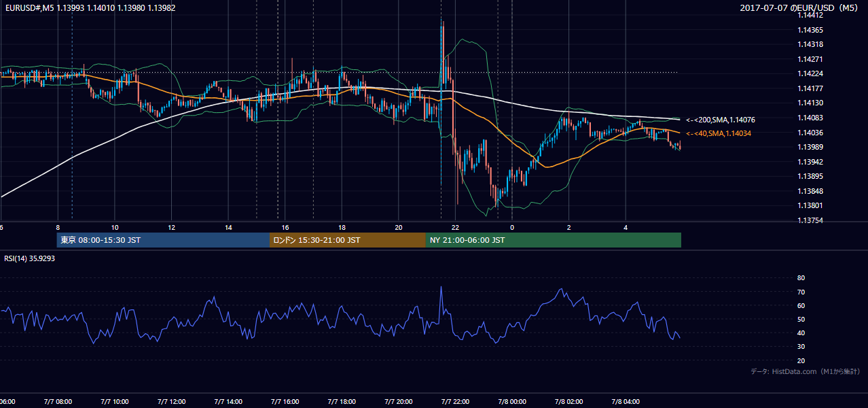
Task: Click hour label 12 under the price chart
Action: pyautogui.click(x=172, y=228)
